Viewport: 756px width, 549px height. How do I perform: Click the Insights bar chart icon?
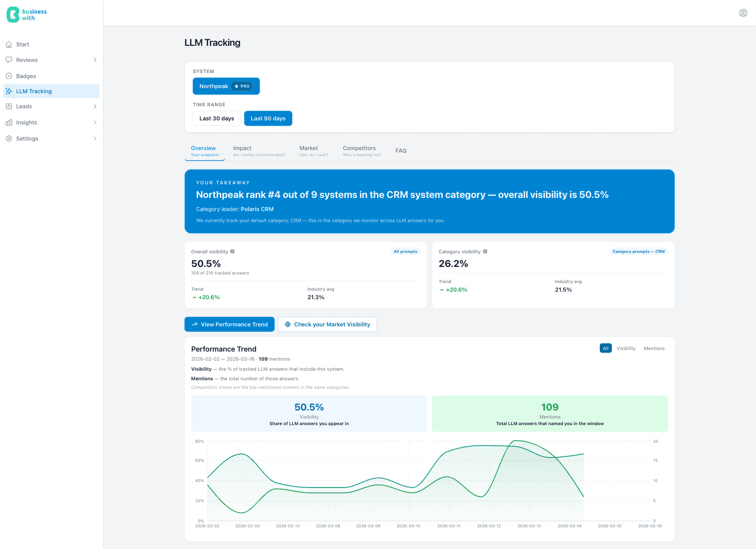coord(9,122)
